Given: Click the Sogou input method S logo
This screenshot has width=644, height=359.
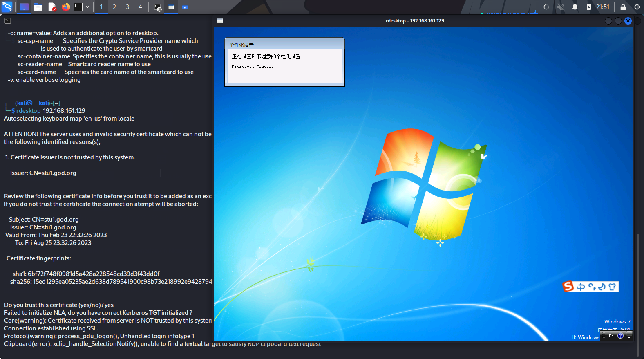Looking at the screenshot, I should click(x=568, y=287).
